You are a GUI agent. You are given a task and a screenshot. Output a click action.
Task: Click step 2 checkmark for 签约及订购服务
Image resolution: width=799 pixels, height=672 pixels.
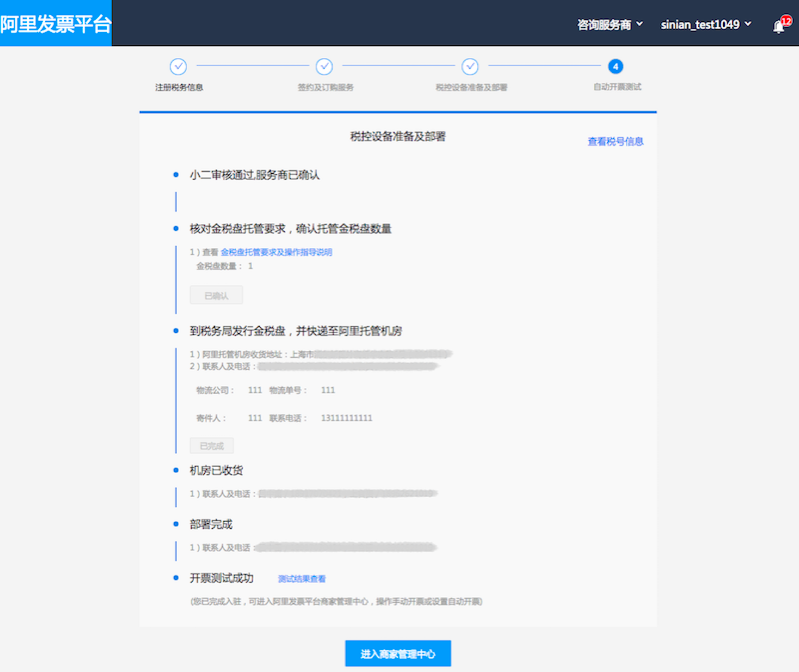[324, 67]
